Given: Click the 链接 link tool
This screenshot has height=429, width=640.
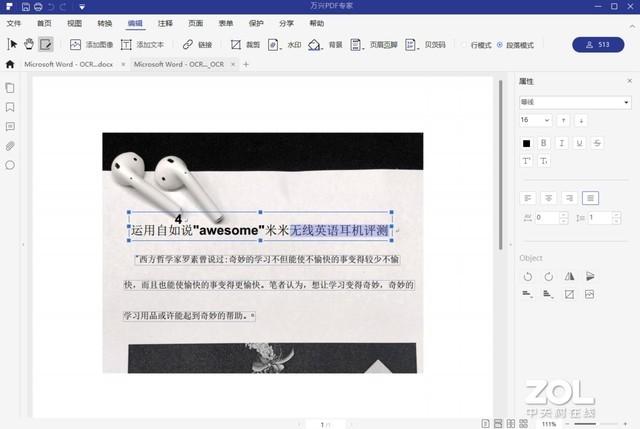Looking at the screenshot, I should 198,44.
